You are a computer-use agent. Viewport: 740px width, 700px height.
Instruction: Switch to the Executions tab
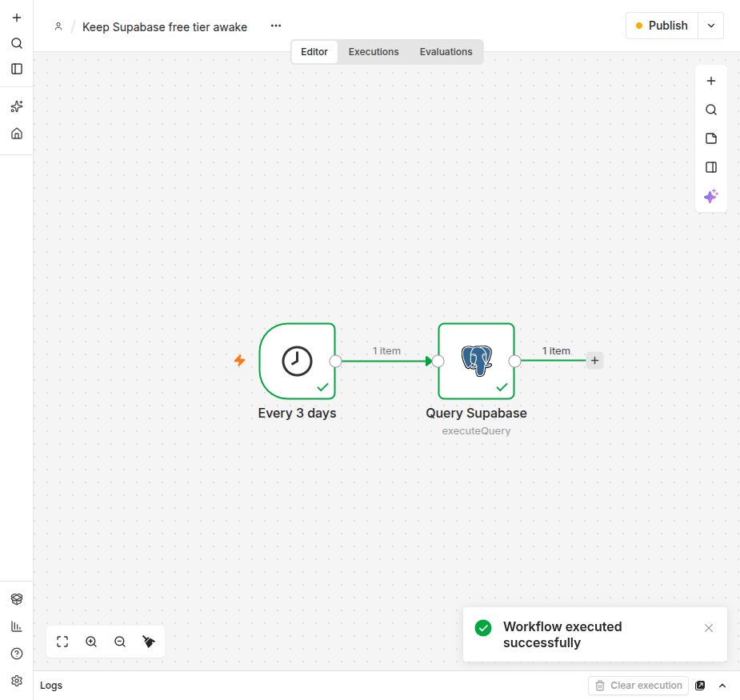pyautogui.click(x=374, y=52)
